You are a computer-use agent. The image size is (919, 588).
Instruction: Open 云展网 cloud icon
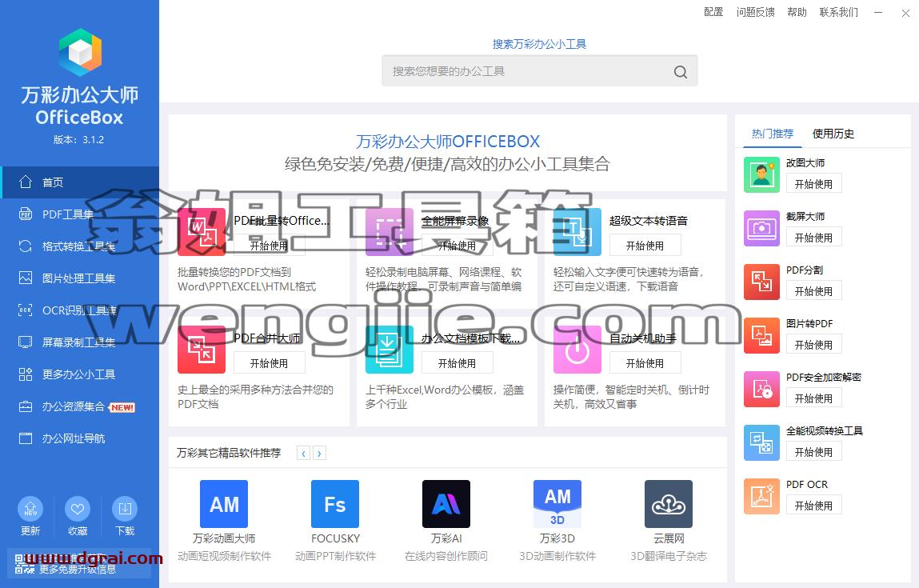coord(669,504)
